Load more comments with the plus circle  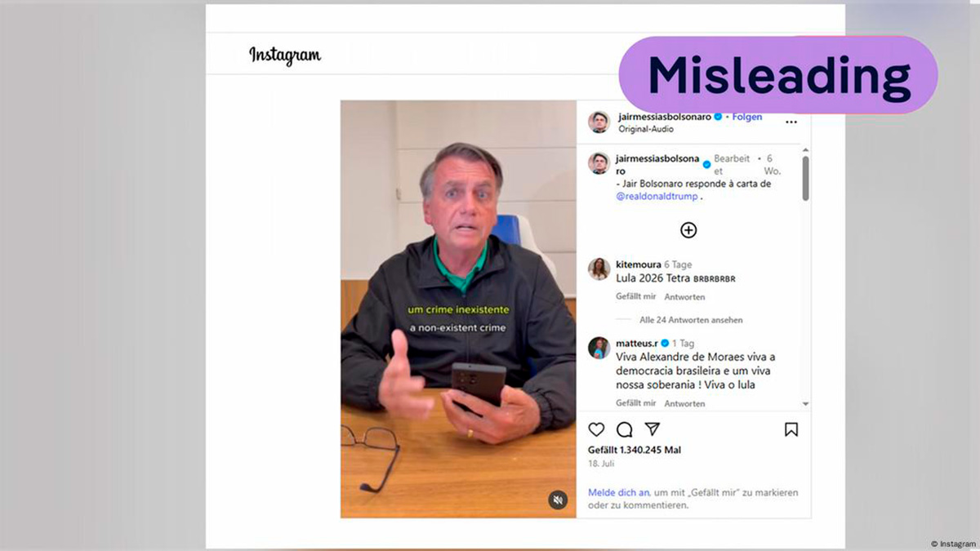[688, 230]
